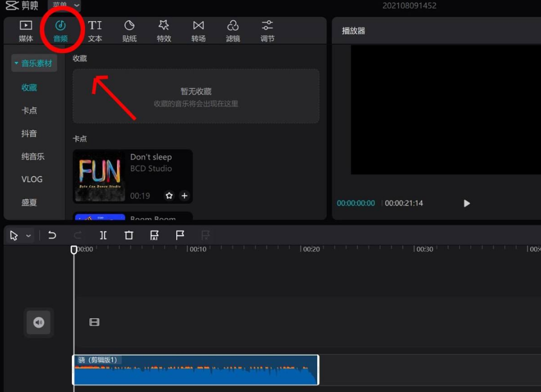
Task: Open the selection tool dropdown arrow
Action: pos(29,235)
